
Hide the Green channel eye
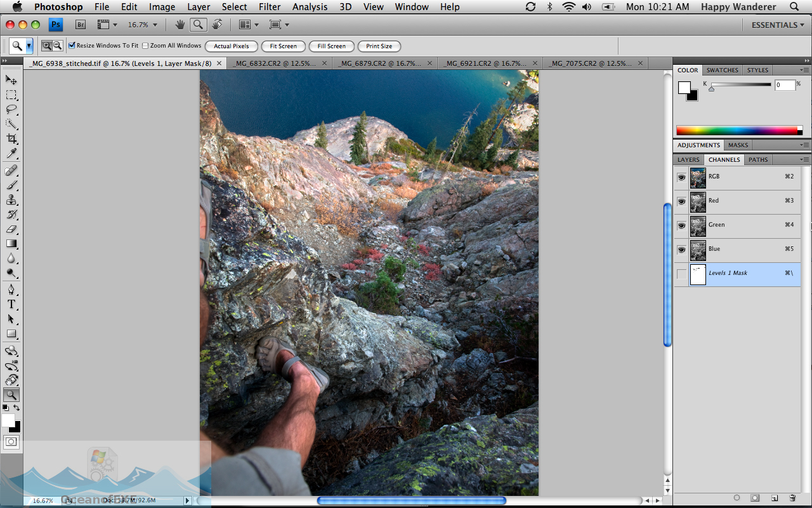pyautogui.click(x=681, y=225)
